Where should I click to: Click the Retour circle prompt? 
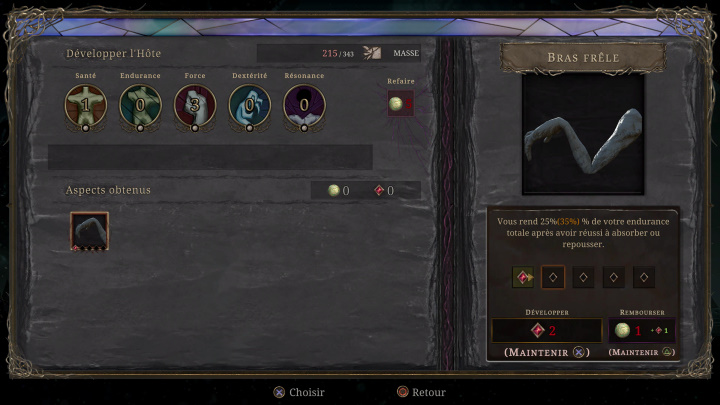422,392
